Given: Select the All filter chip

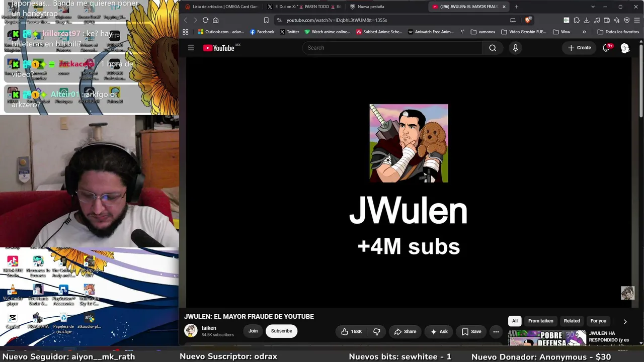Looking at the screenshot, I should 515,321.
